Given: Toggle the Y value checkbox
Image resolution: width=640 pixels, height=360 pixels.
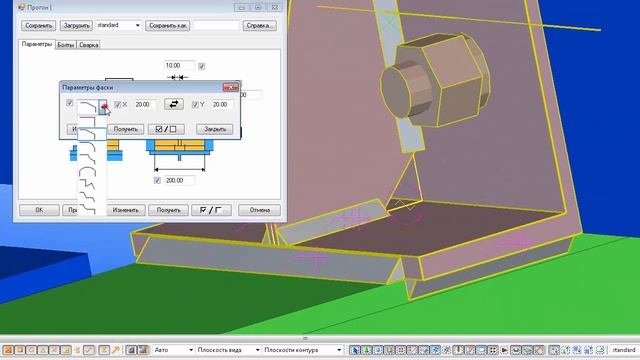Looking at the screenshot, I should [x=195, y=104].
